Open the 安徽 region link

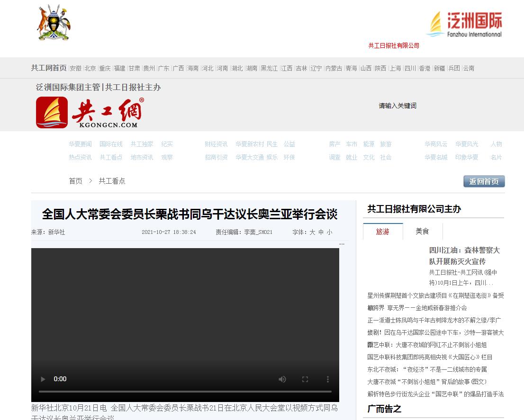(75, 68)
